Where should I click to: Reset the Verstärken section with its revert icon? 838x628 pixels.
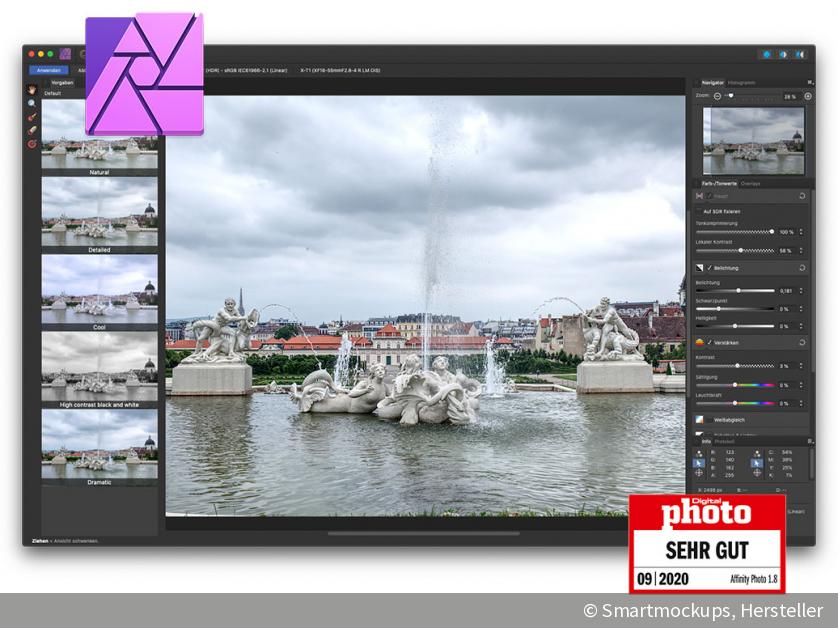(803, 343)
